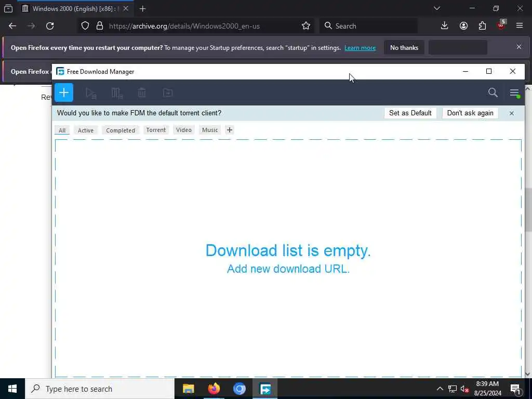This screenshot has height=399, width=532.
Task: Open the Firefox account icon
Action: tap(463, 26)
